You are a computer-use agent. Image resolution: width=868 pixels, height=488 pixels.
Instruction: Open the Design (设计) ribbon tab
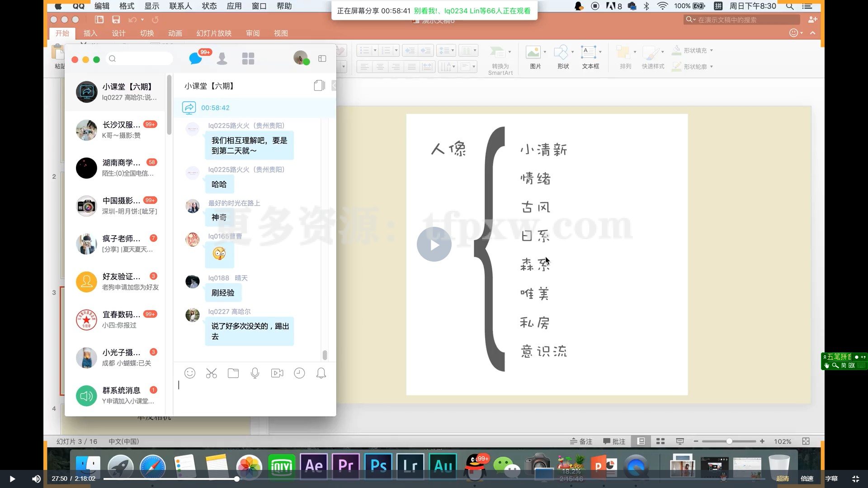[x=118, y=33]
